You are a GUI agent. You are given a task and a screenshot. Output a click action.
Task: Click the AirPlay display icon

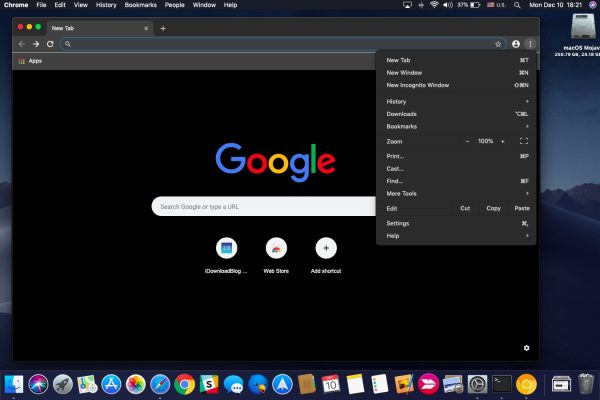407,5
